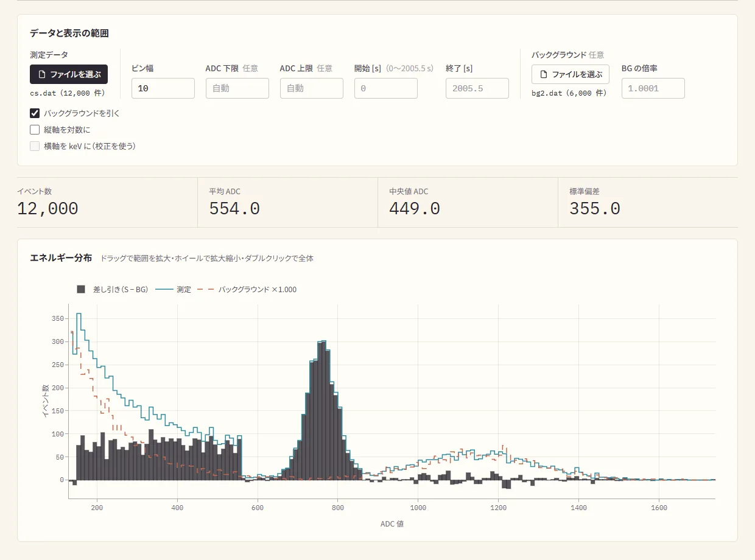
Task: Click the 開始 [s] input field
Action: (386, 88)
